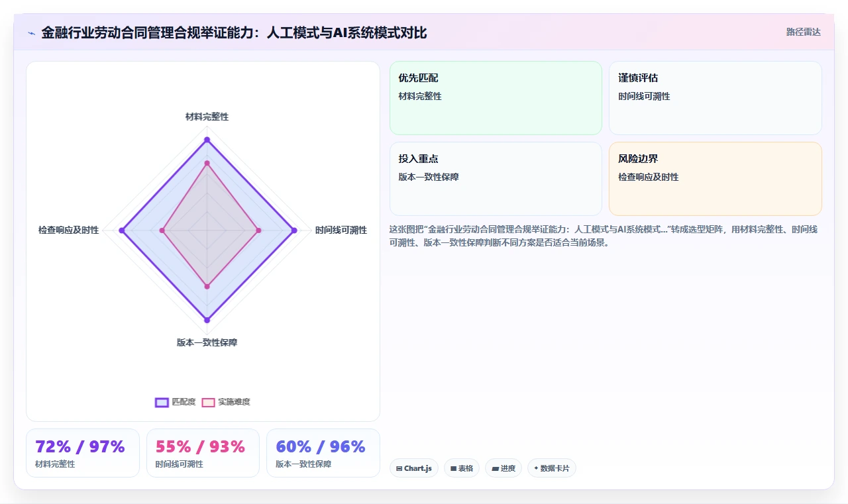The image size is (848, 504).
Task: Click purple data point toward 版本一致性保障
Action: [x=207, y=320]
